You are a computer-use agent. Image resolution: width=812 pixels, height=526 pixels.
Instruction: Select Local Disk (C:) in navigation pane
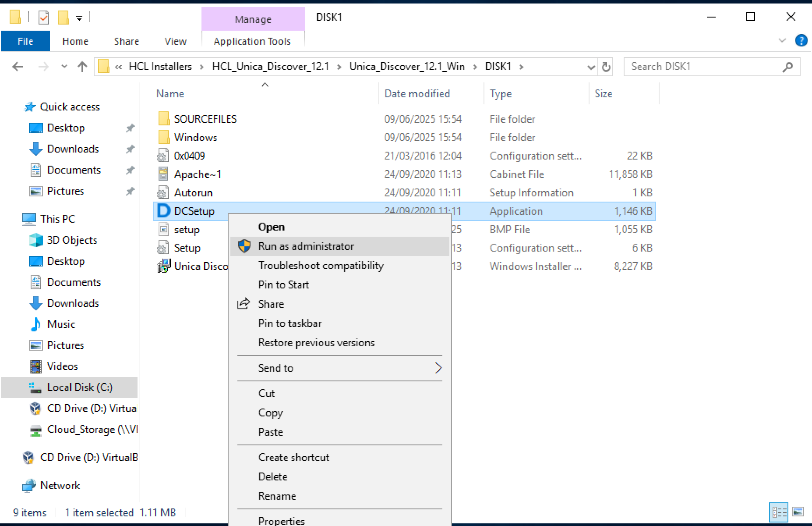pos(69,387)
